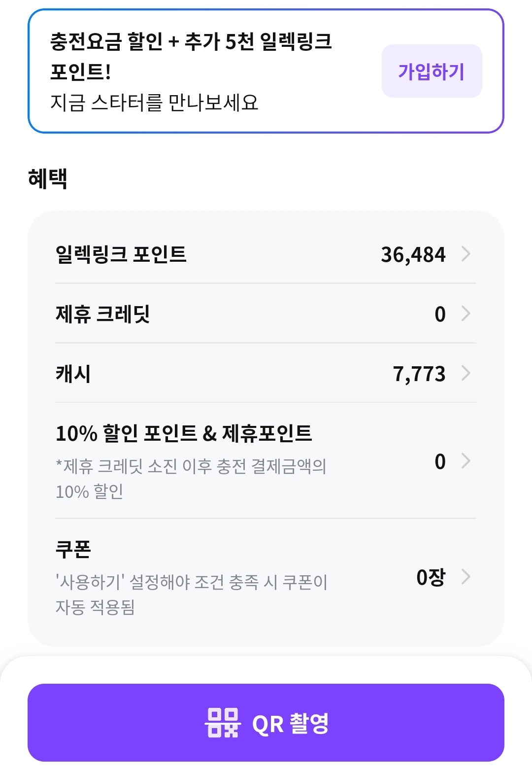
Task: Select 10% 할인 포인트 & 제휴포인트
Action: (184, 433)
